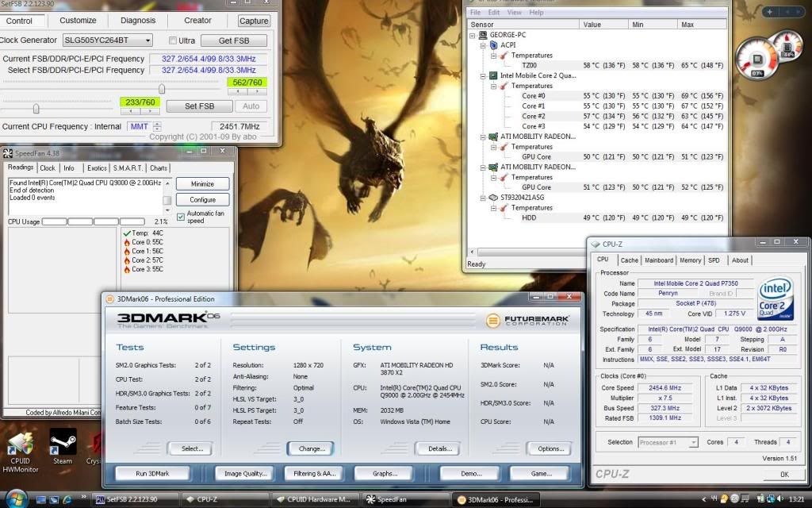Click Image Quality... button
Image resolution: width=812 pixels, height=508 pixels.
point(246,473)
